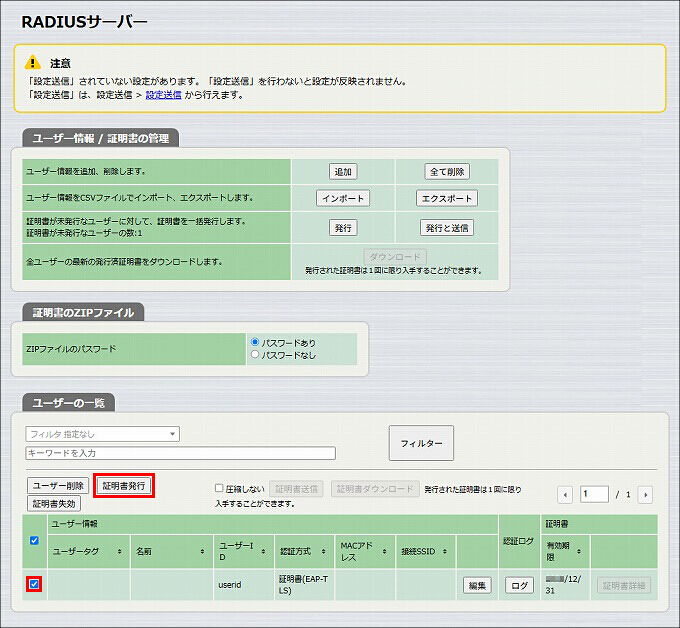Image resolution: width=680 pixels, height=628 pixels.
Task: Sort by 名前 column arrows
Action: tap(202, 551)
